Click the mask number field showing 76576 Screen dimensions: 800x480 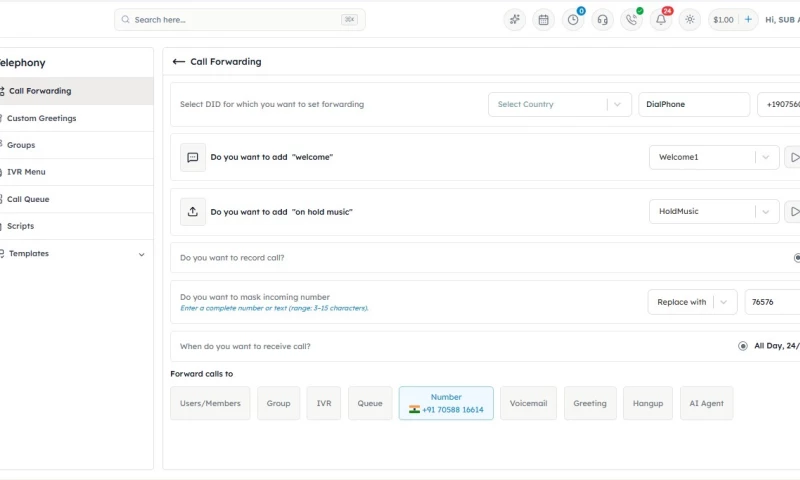[772, 302]
